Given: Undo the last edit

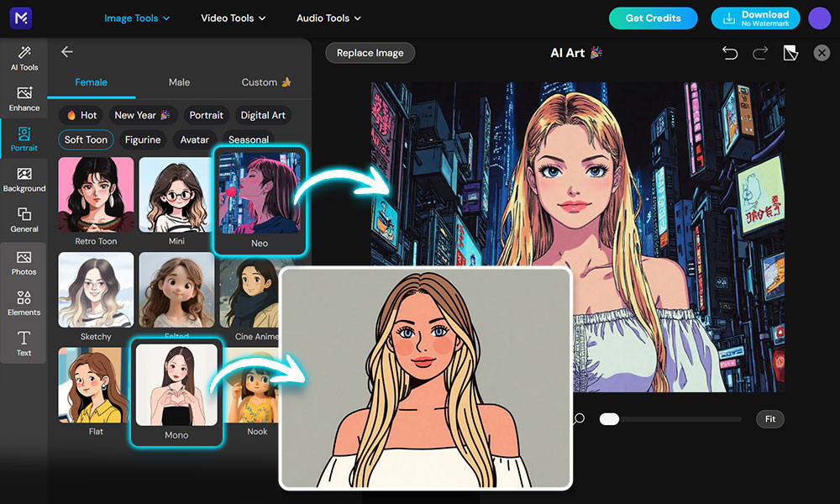Looking at the screenshot, I should 730,52.
